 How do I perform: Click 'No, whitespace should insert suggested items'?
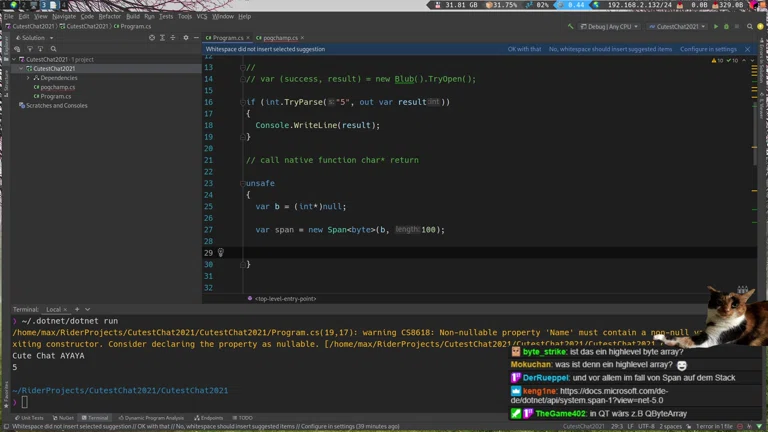click(x=610, y=49)
